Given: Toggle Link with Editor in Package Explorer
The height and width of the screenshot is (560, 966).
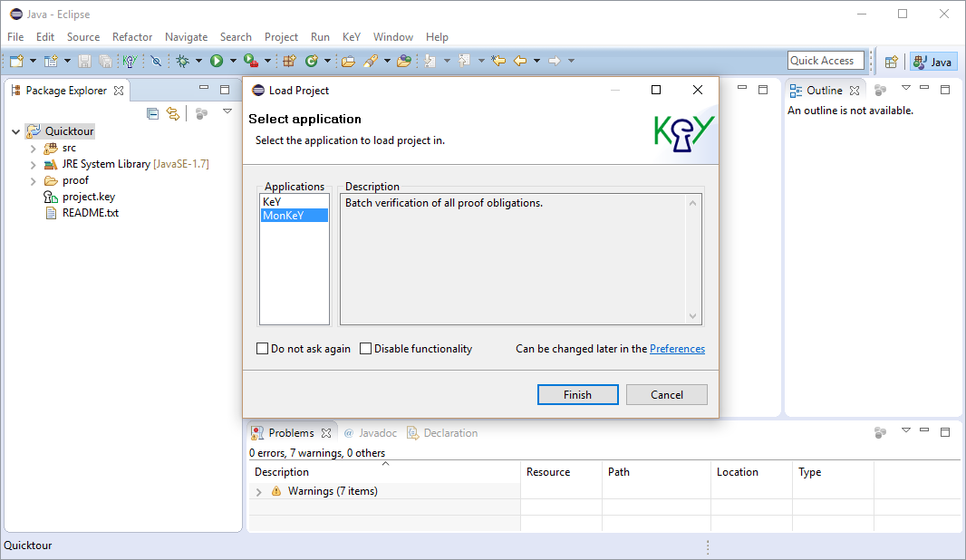Looking at the screenshot, I should (173, 113).
